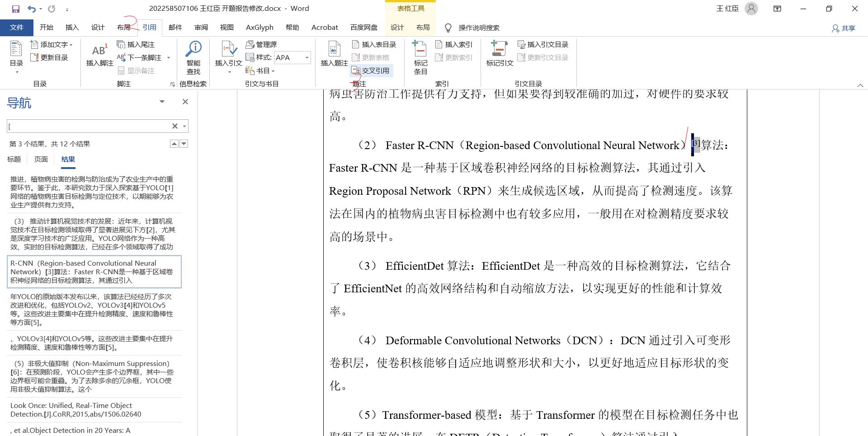Select search result with YOLOv2、YOLOv3[4]

(x=94, y=309)
